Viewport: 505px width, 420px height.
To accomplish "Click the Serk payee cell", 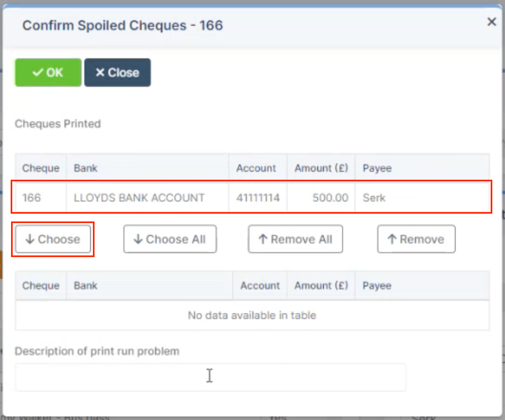I will click(422, 198).
